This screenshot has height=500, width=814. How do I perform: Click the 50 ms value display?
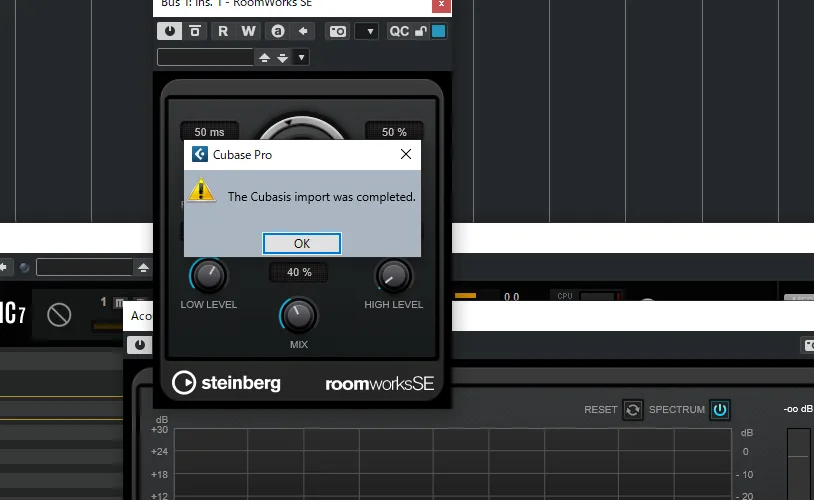[209, 132]
